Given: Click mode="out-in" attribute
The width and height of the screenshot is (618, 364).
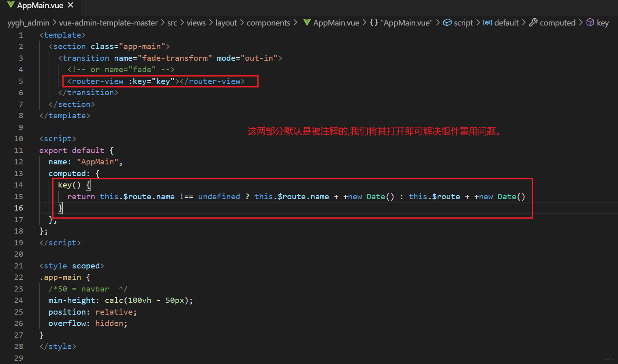Looking at the screenshot, I should click(247, 58).
